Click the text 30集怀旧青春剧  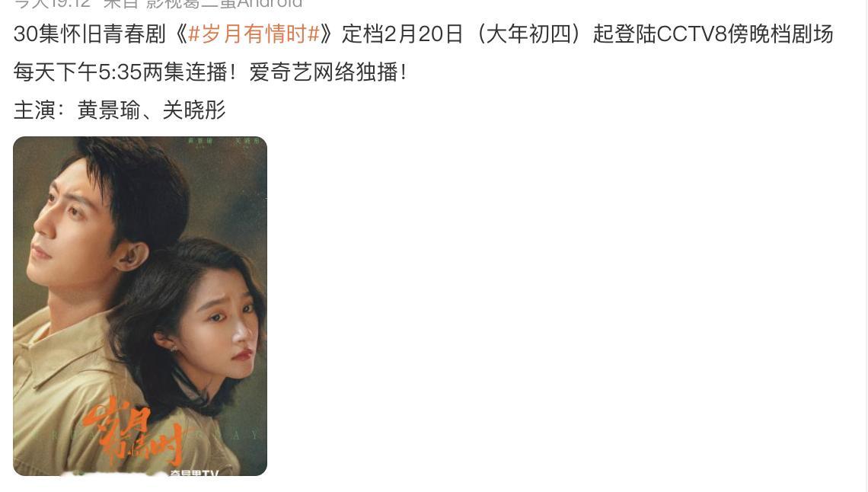(90, 34)
